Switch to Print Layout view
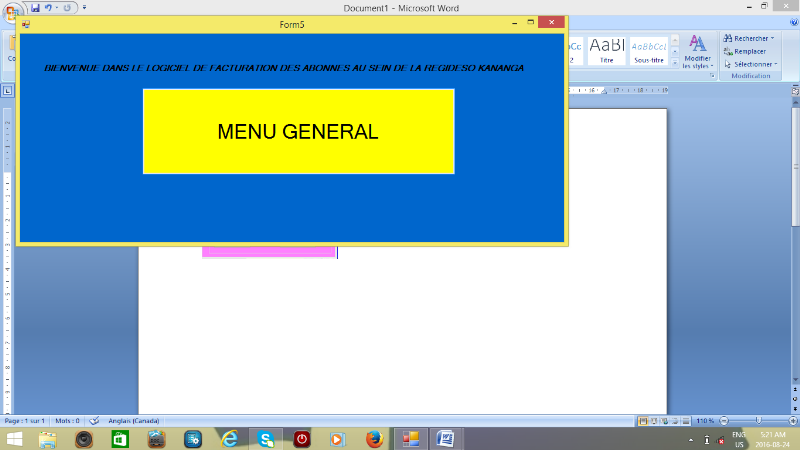Viewport: 800px width, 450px height. [643, 421]
